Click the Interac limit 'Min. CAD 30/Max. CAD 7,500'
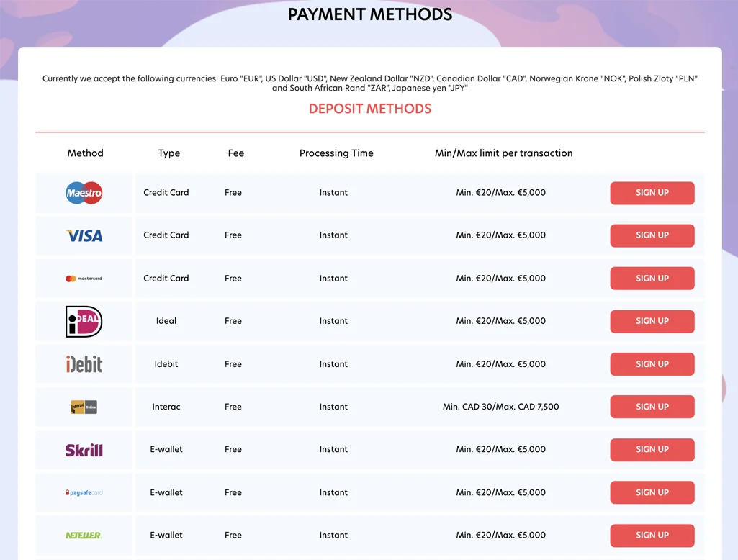Screen dimensions: 738x560 coord(501,407)
